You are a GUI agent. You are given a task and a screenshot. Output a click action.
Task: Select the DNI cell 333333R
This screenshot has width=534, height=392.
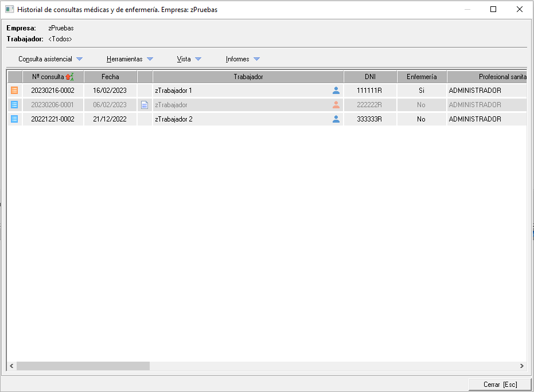point(370,119)
